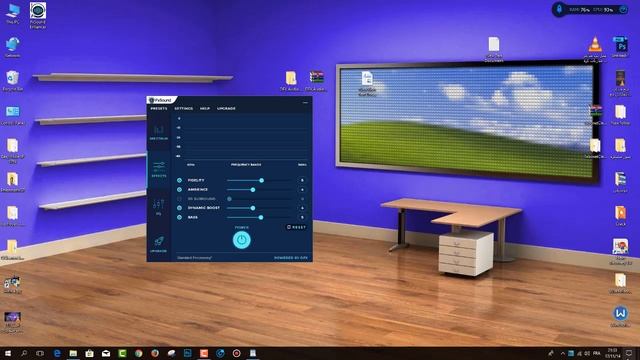The width and height of the screenshot is (640, 360).
Task: Toggle the Dynamic Boost effect
Action: click(179, 208)
